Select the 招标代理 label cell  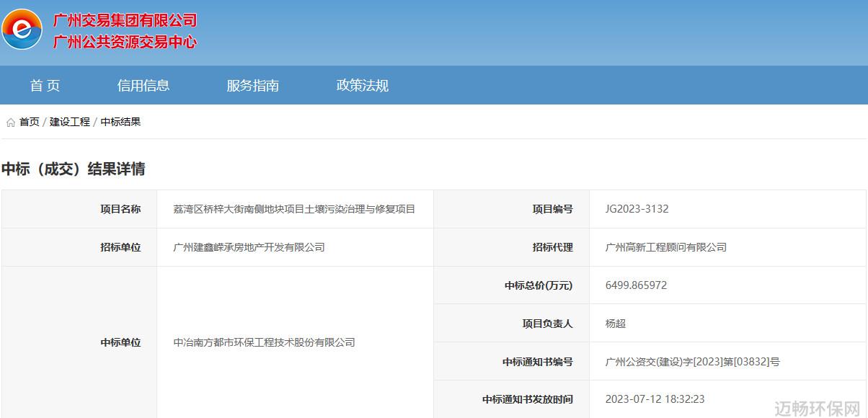click(x=512, y=247)
